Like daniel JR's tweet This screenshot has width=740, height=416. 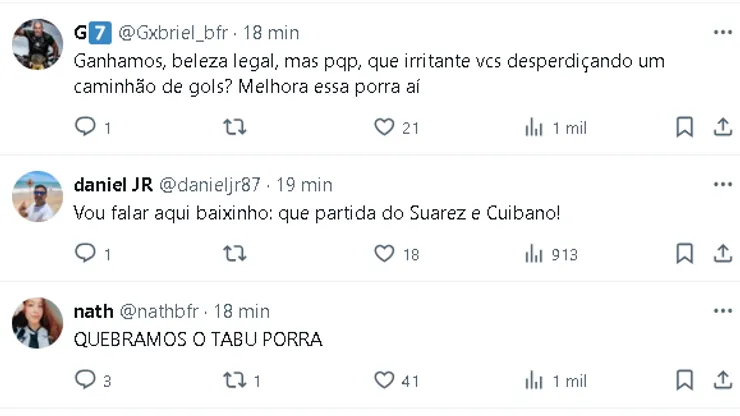pyautogui.click(x=384, y=254)
